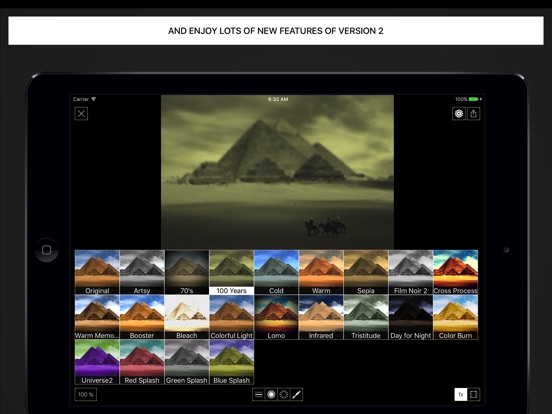Viewport: 552px width, 414px height.
Task: Apply the Colorful Light filter
Action: coord(231,317)
